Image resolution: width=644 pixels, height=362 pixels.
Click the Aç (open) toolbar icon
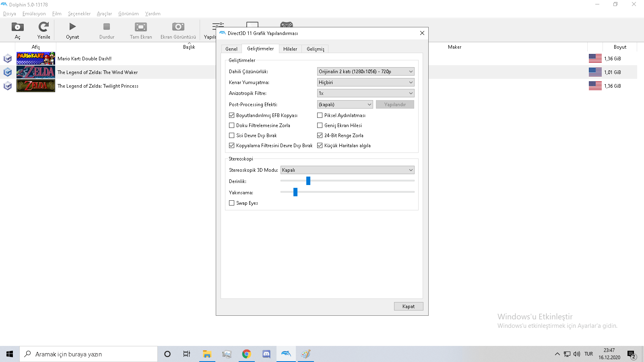[x=17, y=27]
